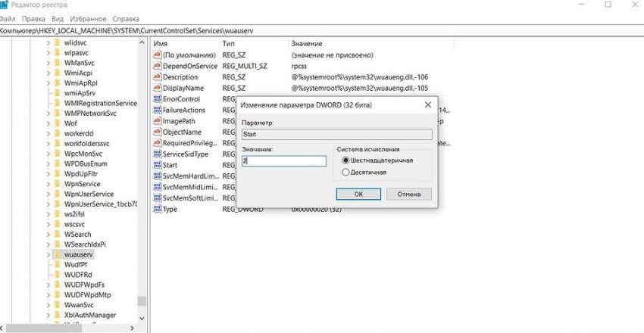This screenshot has height=333, width=644.
Task: Click the DependOnService value icon
Action: [158, 67]
